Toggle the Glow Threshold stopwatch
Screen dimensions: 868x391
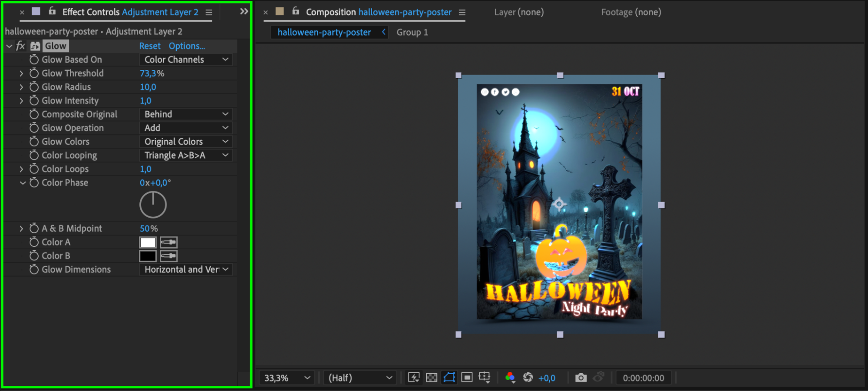coord(34,73)
